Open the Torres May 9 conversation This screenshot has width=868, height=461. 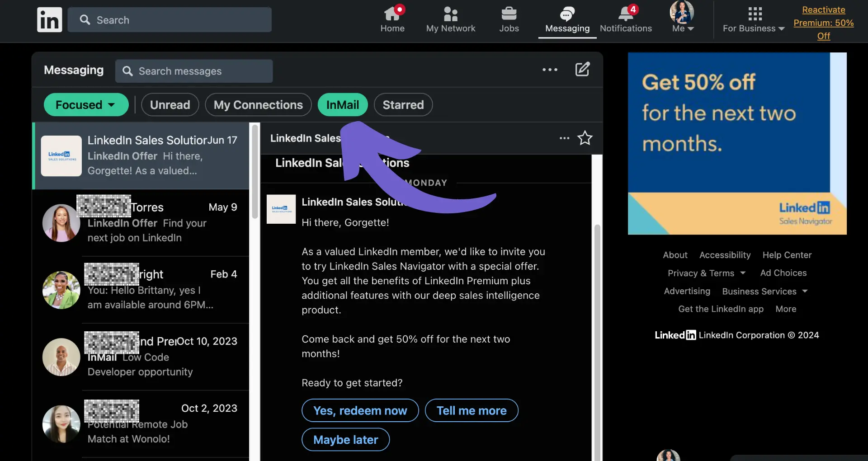click(141, 222)
